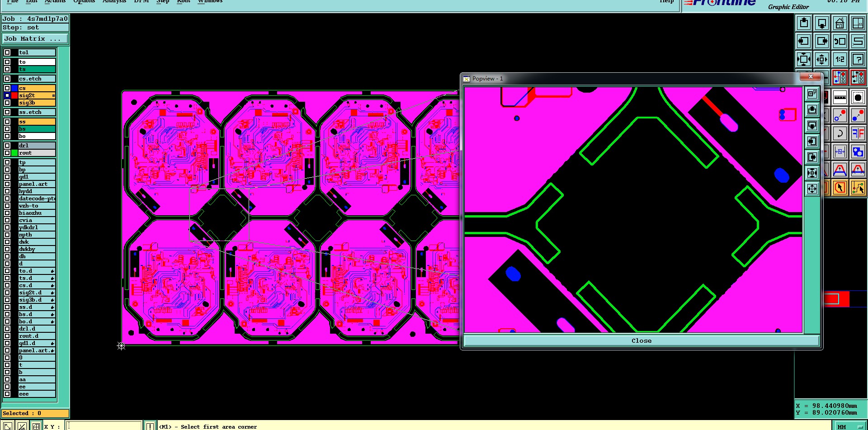Image resolution: width=868 pixels, height=430 pixels.
Task: Click the pan right icon in main toolbar
Action: click(x=822, y=41)
